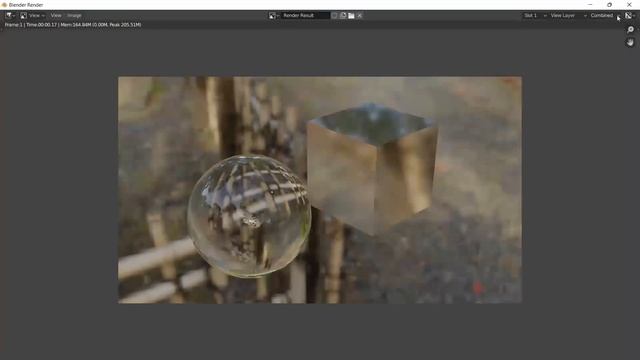The width and height of the screenshot is (640, 360).
Task: Click the open image folder icon
Action: 351,16
